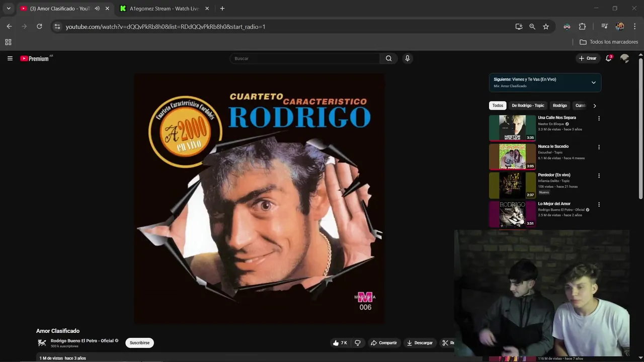Viewport: 644px width, 362px height.
Task: Open options for Una Calle Nos Separa
Action: [599, 118]
